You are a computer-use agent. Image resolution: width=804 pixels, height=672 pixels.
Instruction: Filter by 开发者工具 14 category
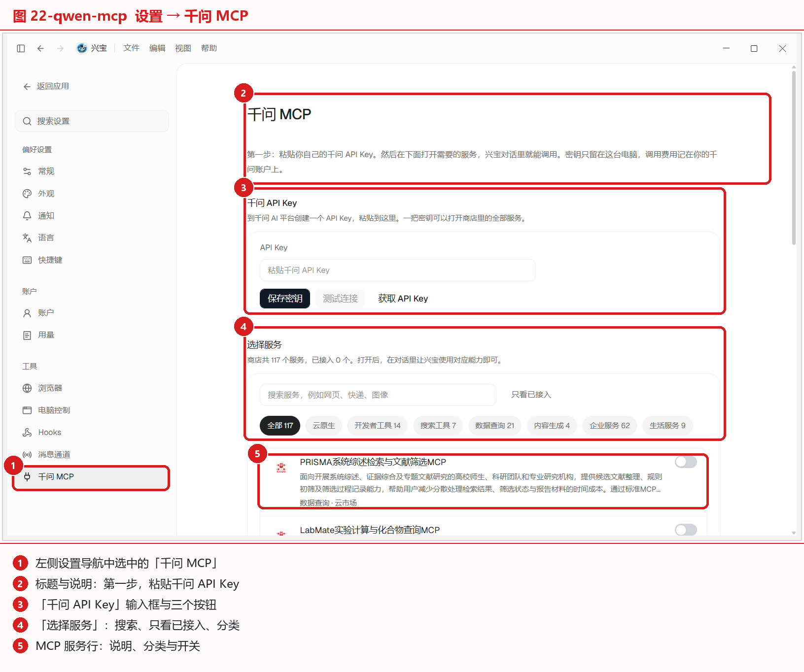point(378,426)
